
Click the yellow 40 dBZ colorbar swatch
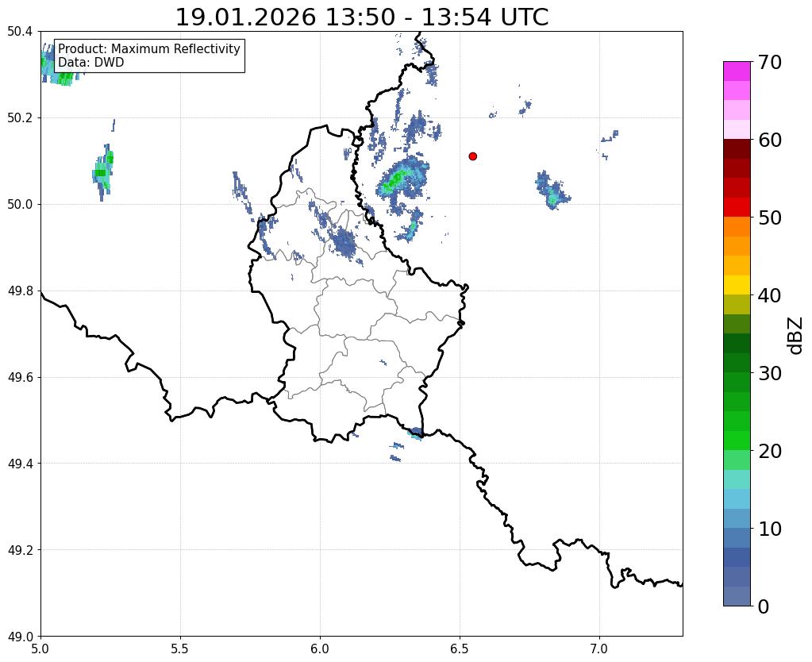pyautogui.click(x=737, y=285)
